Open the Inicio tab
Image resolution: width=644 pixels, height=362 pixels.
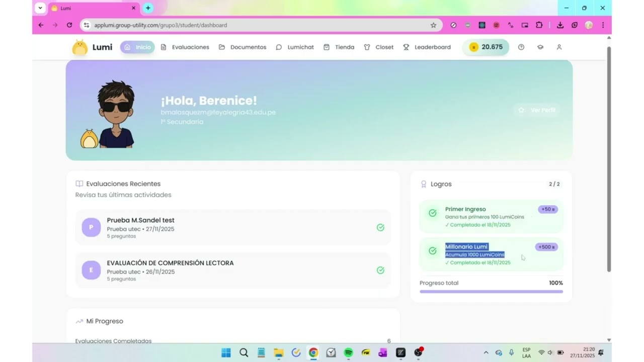point(137,47)
